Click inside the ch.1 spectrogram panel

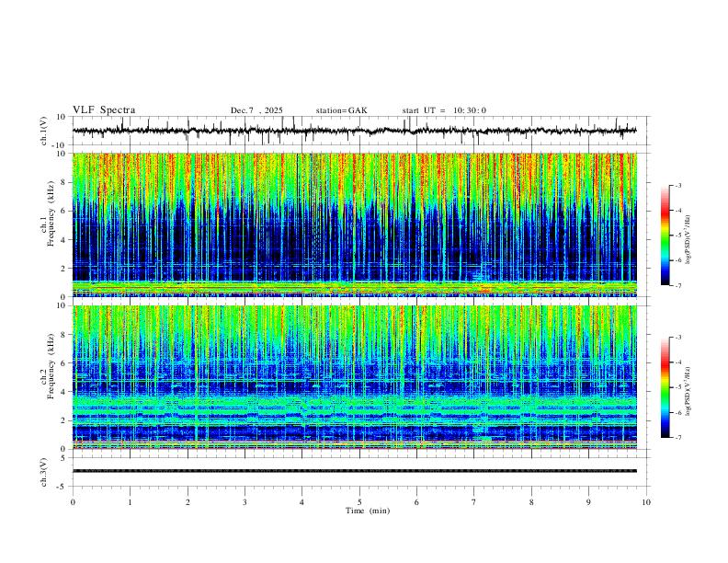tap(354, 224)
